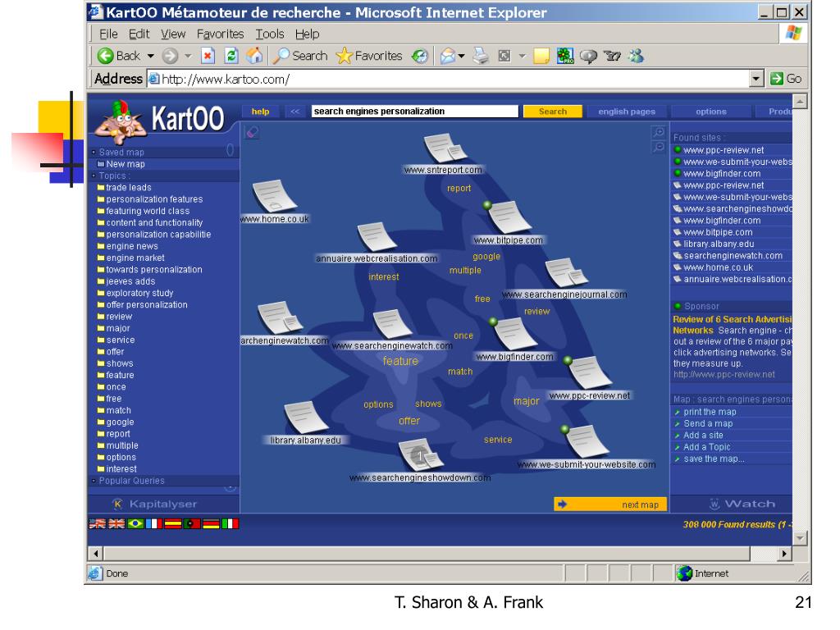Screen dimensions: 840x630
Task: Open Favorites star in toolbar
Action: [x=344, y=56]
